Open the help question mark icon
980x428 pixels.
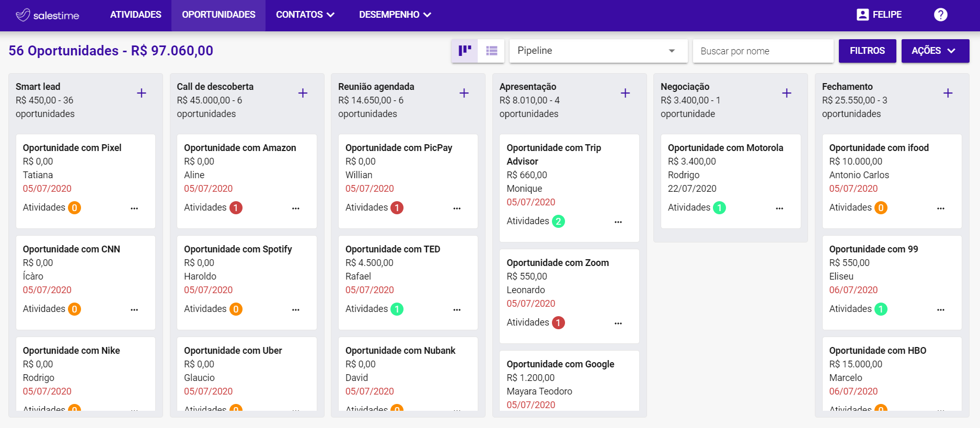(940, 15)
